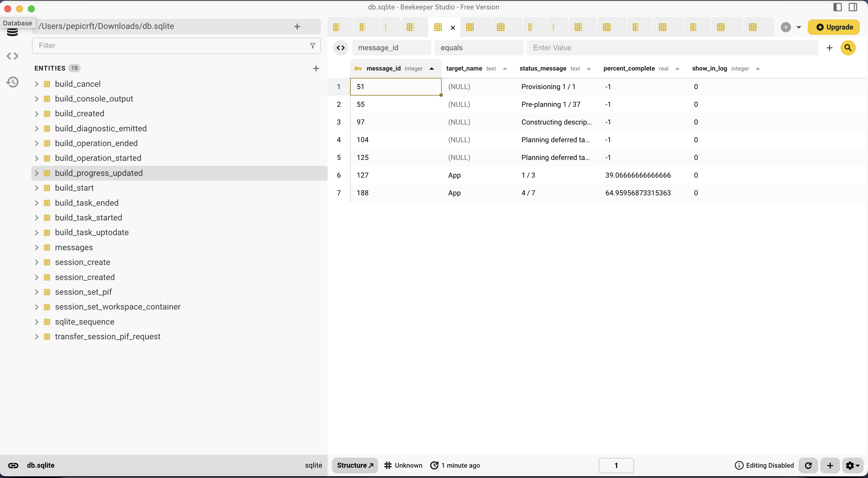Click the saved queries code icon in sidebar
The width and height of the screenshot is (868, 478).
pos(12,56)
